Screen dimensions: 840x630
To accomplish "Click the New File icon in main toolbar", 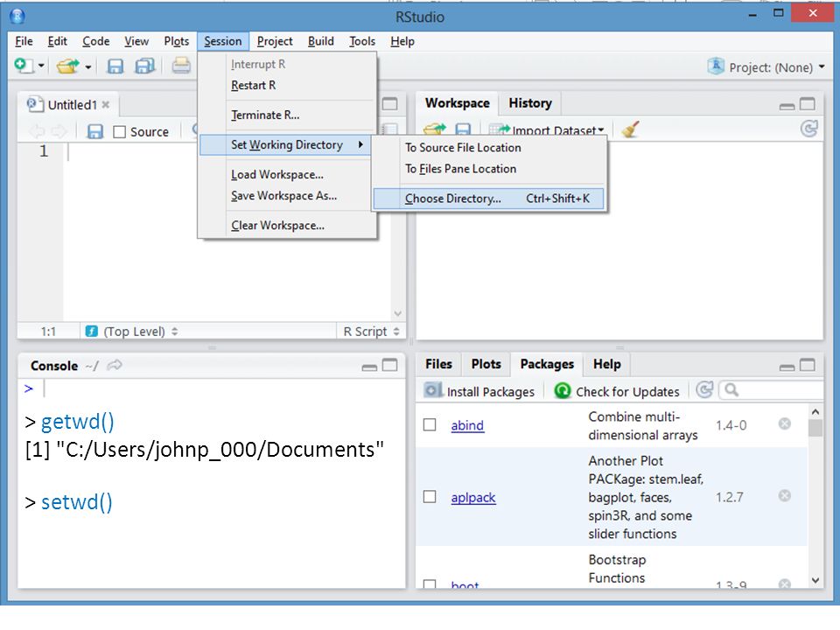I will tap(23, 66).
